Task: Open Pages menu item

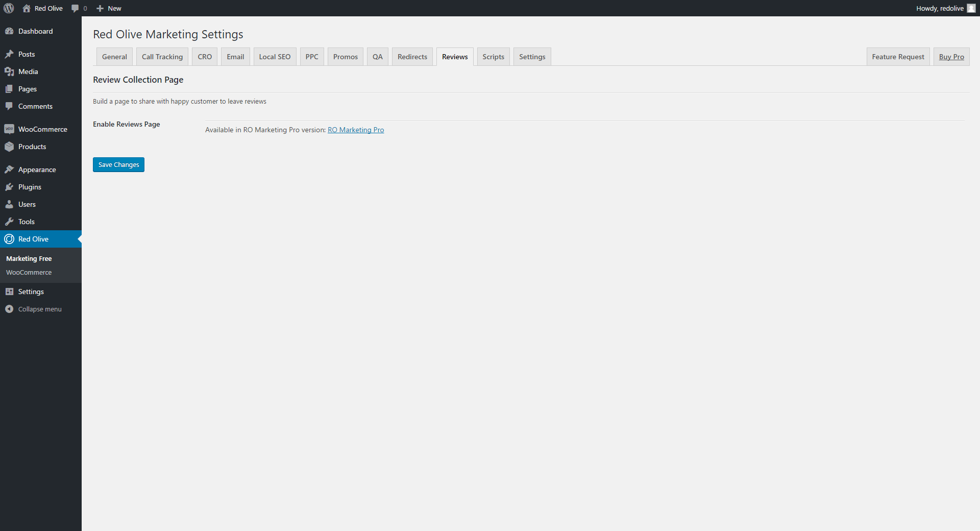Action: pyautogui.click(x=28, y=89)
